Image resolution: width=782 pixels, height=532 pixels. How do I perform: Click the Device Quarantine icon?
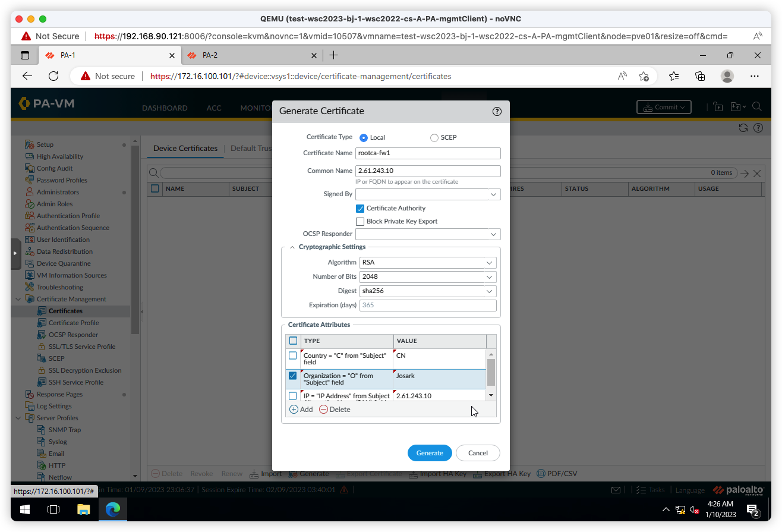tap(30, 263)
